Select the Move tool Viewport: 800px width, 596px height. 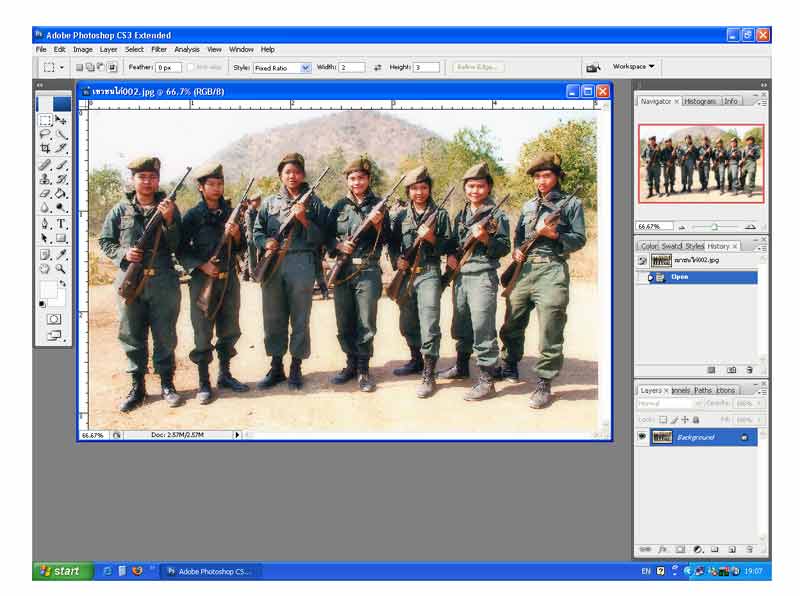[x=61, y=120]
